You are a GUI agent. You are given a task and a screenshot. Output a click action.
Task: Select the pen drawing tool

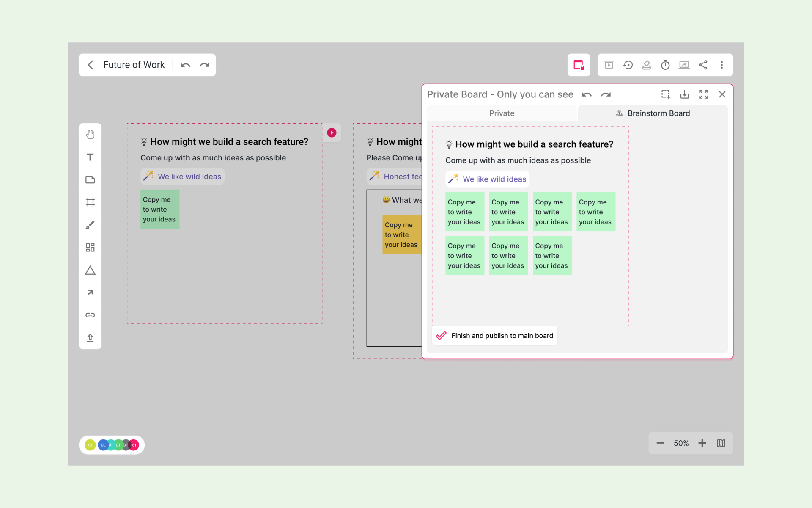click(x=90, y=225)
